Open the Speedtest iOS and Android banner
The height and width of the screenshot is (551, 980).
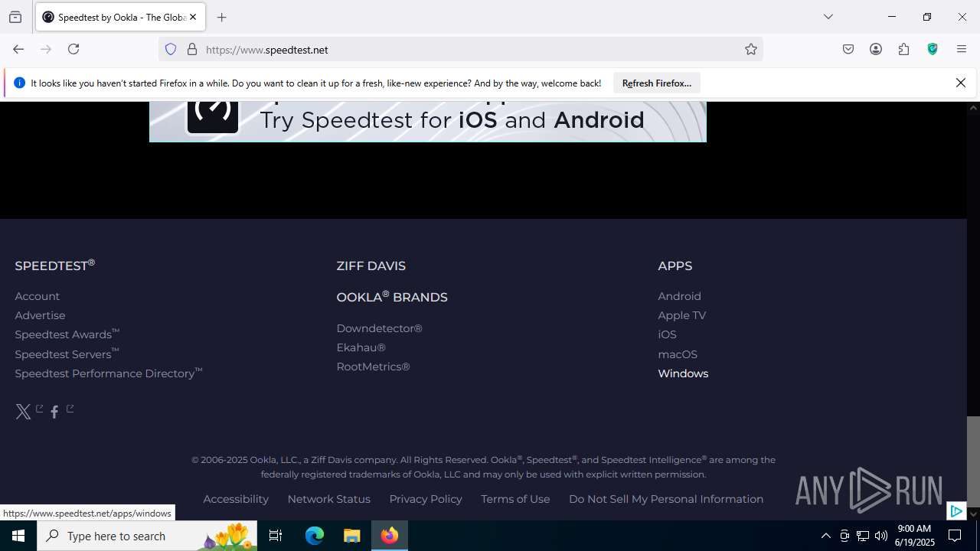pos(428,122)
